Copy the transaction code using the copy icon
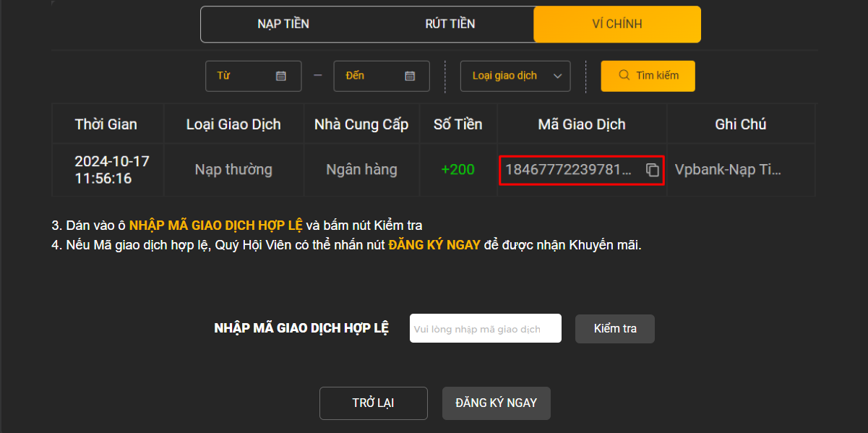 click(x=653, y=170)
